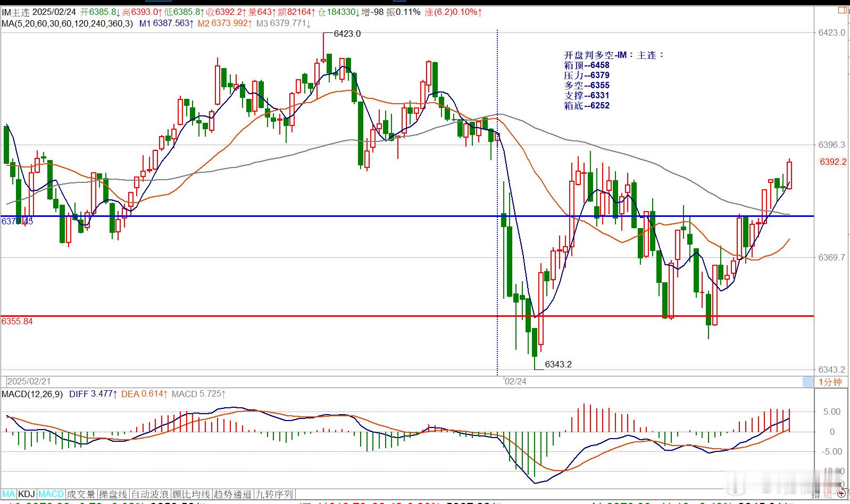Click the 02/24 date marker on timeline
The height and width of the screenshot is (504, 850).
(x=515, y=382)
